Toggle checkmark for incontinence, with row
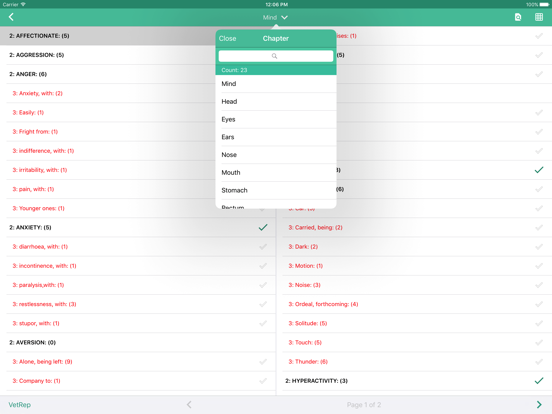The height and width of the screenshot is (414, 552). pos(263,266)
